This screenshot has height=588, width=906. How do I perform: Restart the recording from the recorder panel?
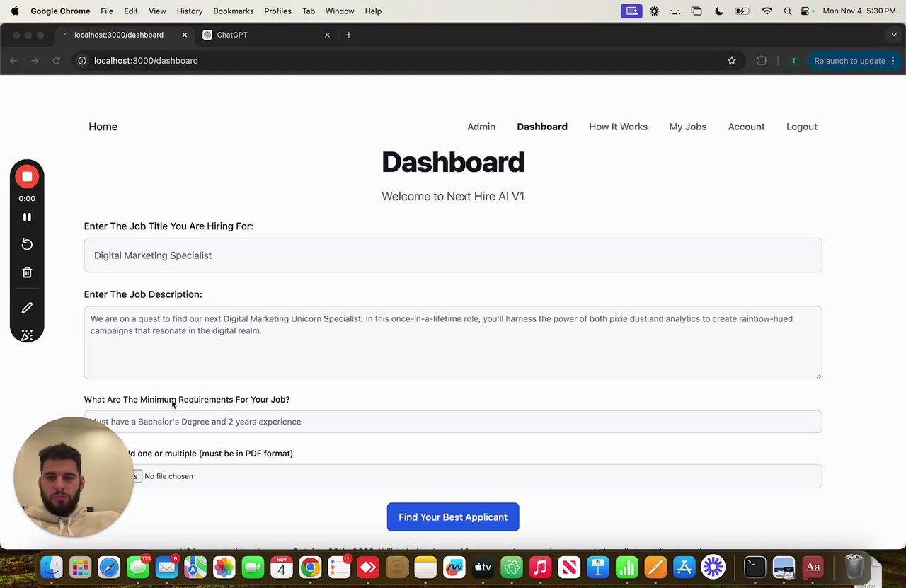tap(27, 244)
